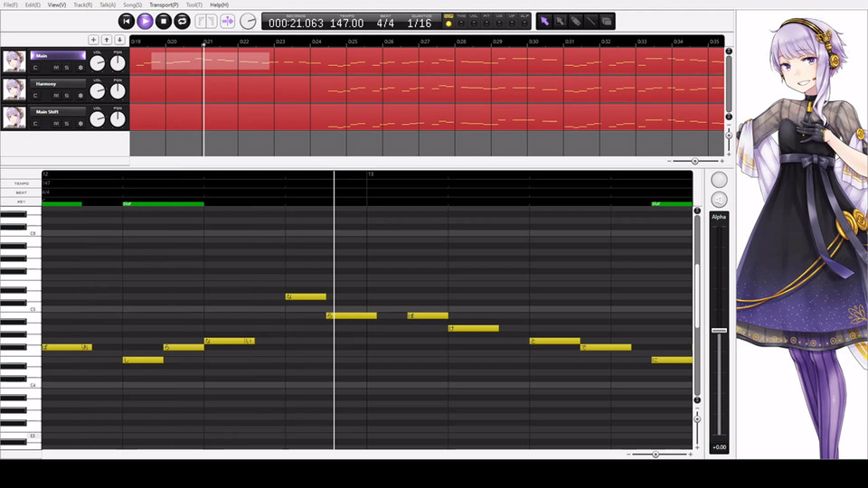Click the Main Shift track character thumbnail

pos(14,117)
